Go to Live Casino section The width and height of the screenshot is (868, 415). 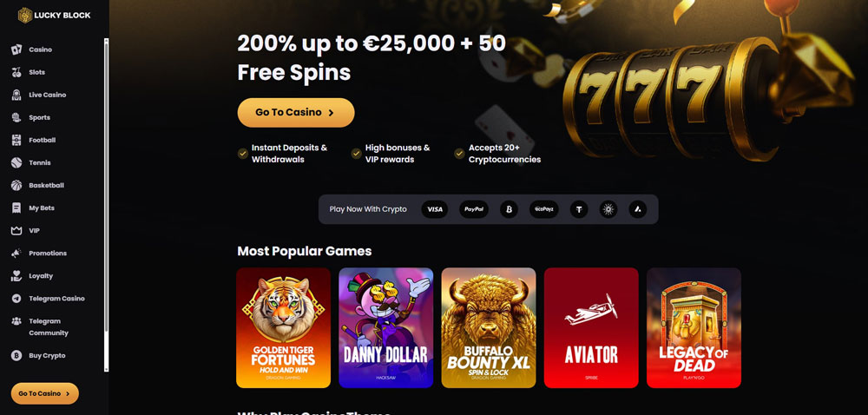[47, 96]
